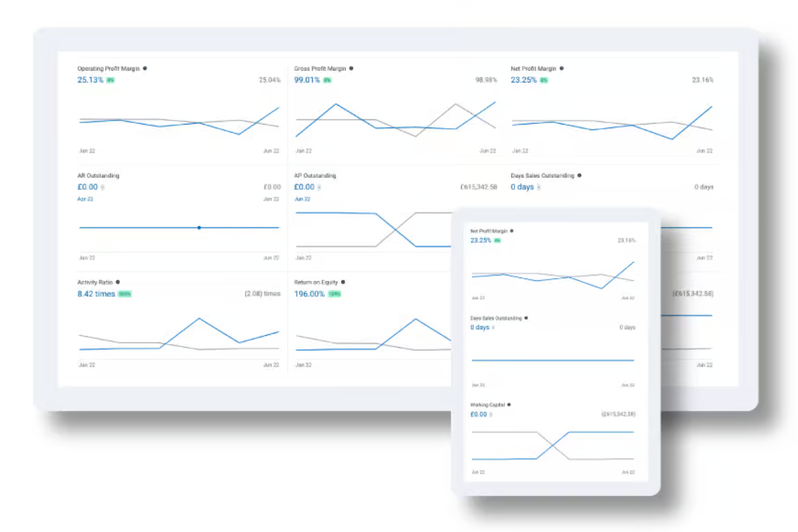
Task: Click the green badge beside 196.00%
Action: click(333, 294)
